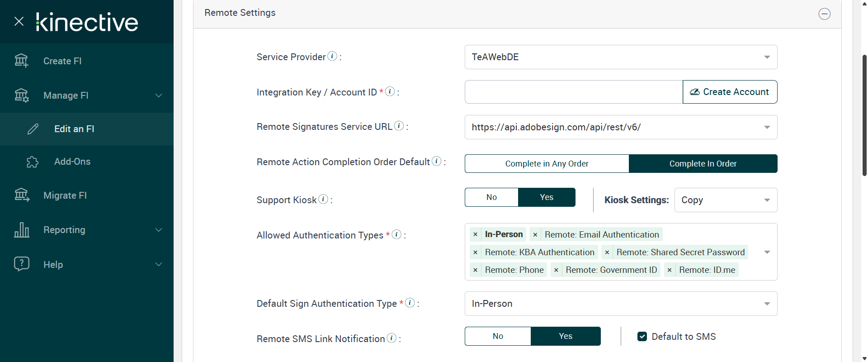Select Complete in Any Order option
Image resolution: width=868 pixels, height=362 pixels.
tap(547, 164)
